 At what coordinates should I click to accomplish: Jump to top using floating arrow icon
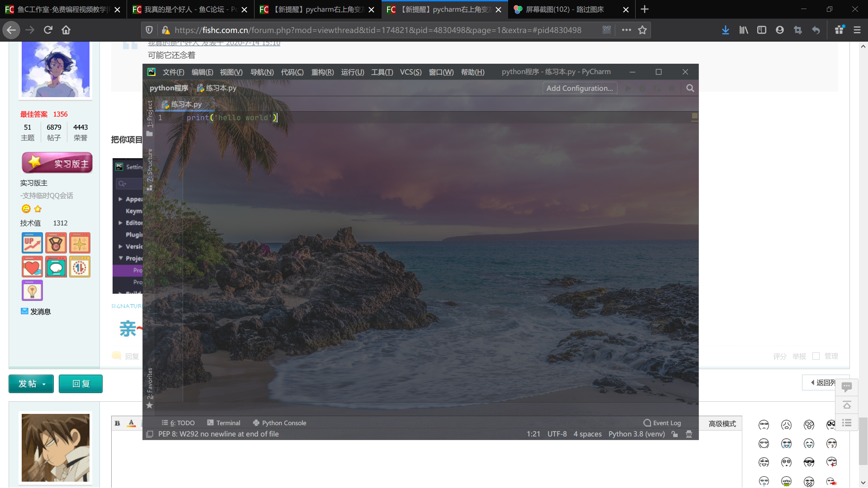(x=847, y=405)
